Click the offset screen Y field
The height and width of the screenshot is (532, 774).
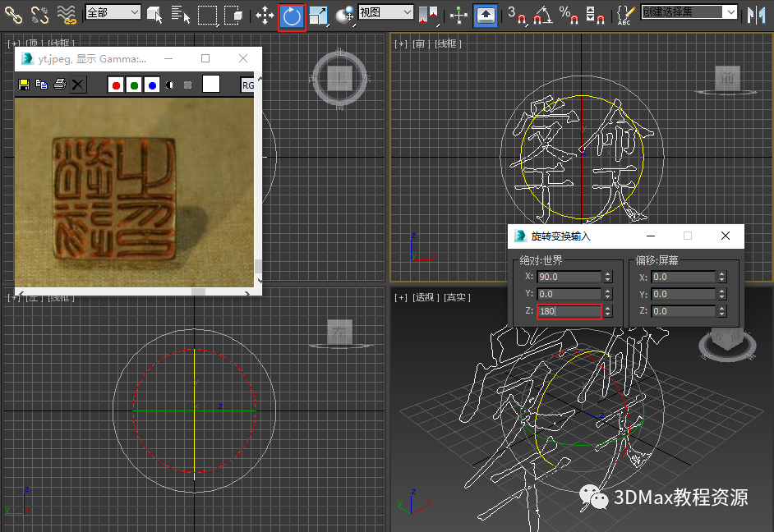coord(683,294)
